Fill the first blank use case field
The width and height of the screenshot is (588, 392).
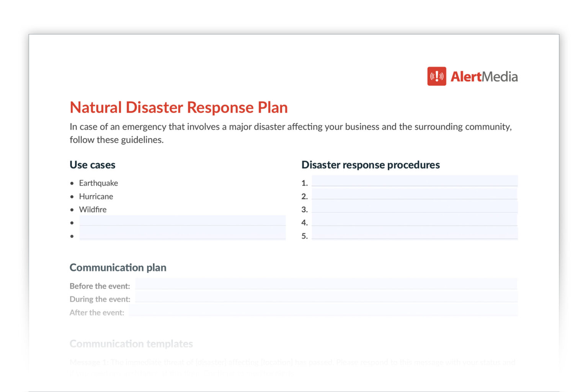point(183,221)
